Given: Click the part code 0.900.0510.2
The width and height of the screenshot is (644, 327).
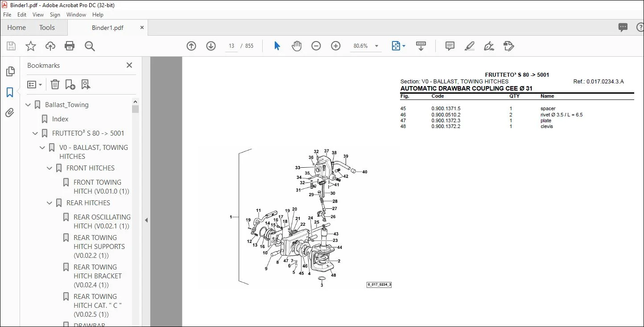Looking at the screenshot, I should pyautogui.click(x=446, y=115).
